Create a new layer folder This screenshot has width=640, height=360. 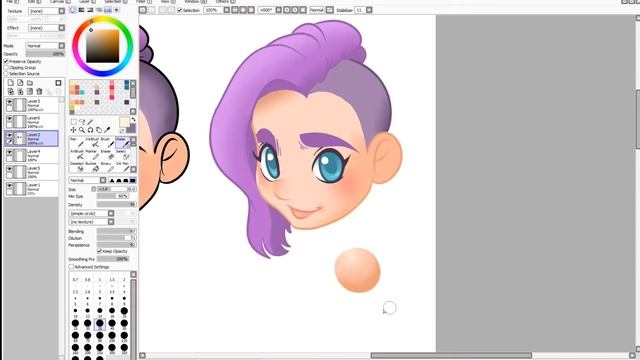tap(30, 83)
